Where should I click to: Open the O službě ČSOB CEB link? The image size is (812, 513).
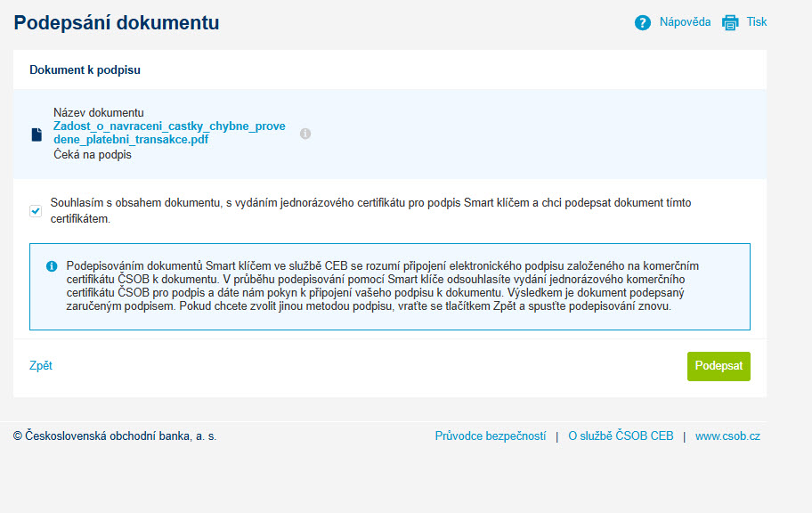(x=621, y=436)
